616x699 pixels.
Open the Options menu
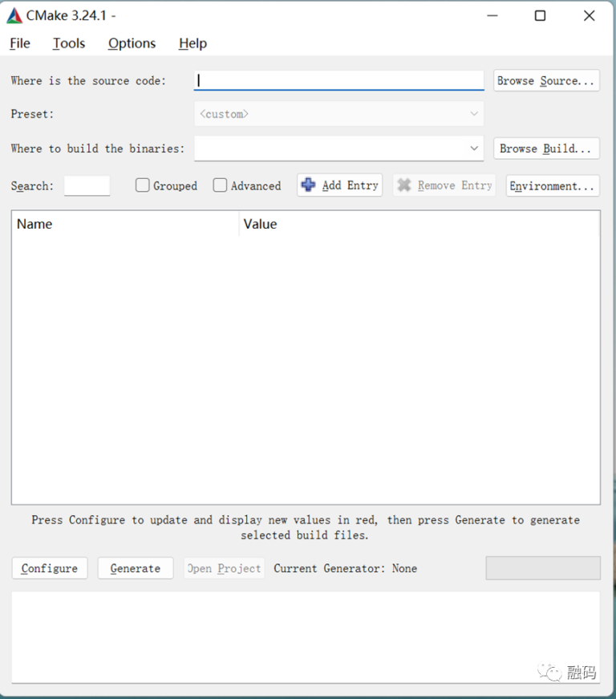132,43
